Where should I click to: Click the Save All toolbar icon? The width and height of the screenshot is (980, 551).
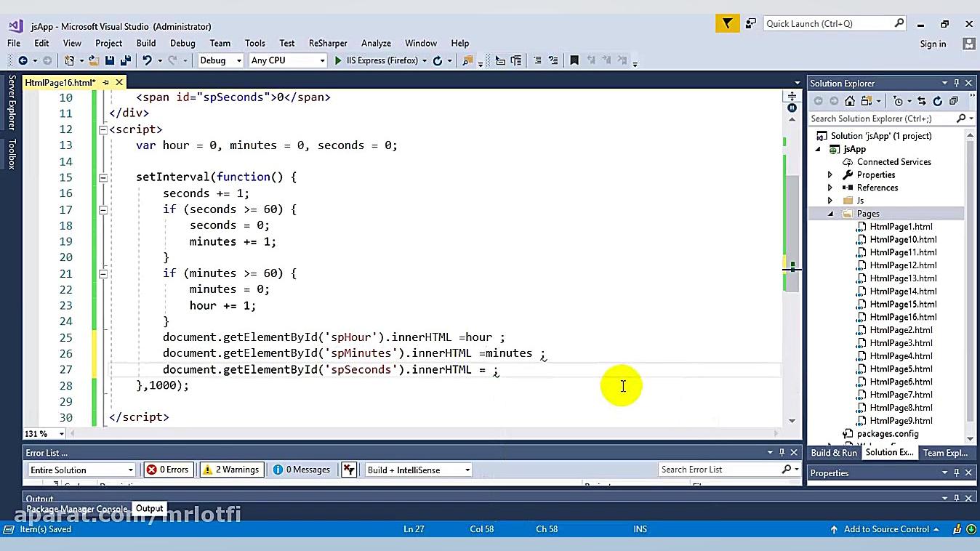click(125, 61)
